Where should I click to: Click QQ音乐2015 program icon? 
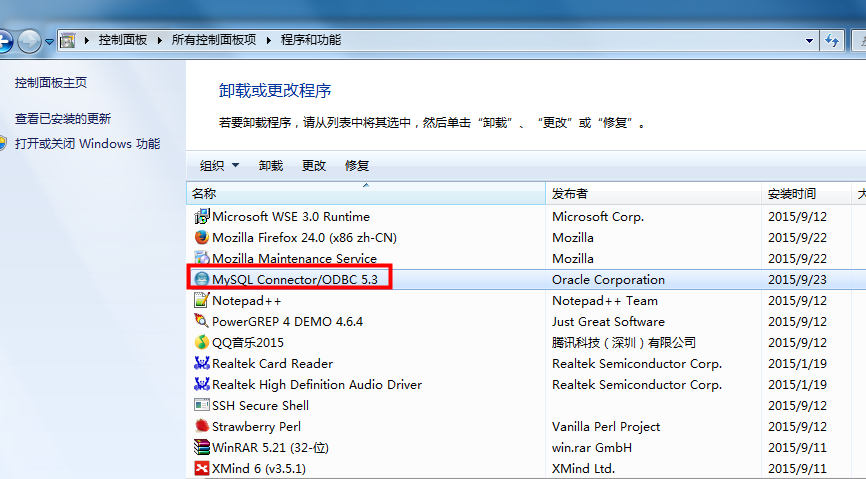point(202,342)
